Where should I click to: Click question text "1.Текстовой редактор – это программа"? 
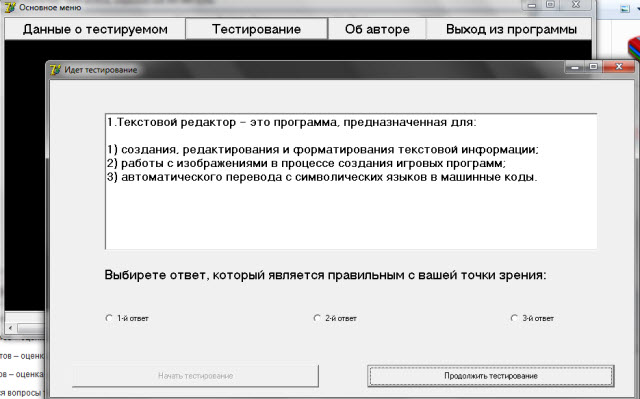(x=292, y=122)
